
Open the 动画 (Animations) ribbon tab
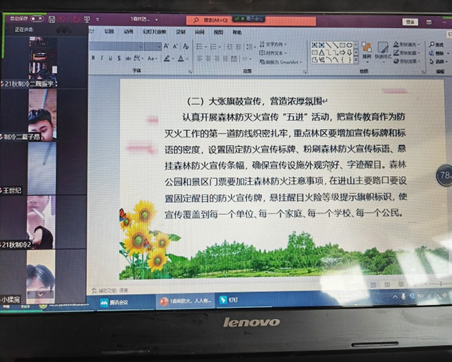pos(128,32)
